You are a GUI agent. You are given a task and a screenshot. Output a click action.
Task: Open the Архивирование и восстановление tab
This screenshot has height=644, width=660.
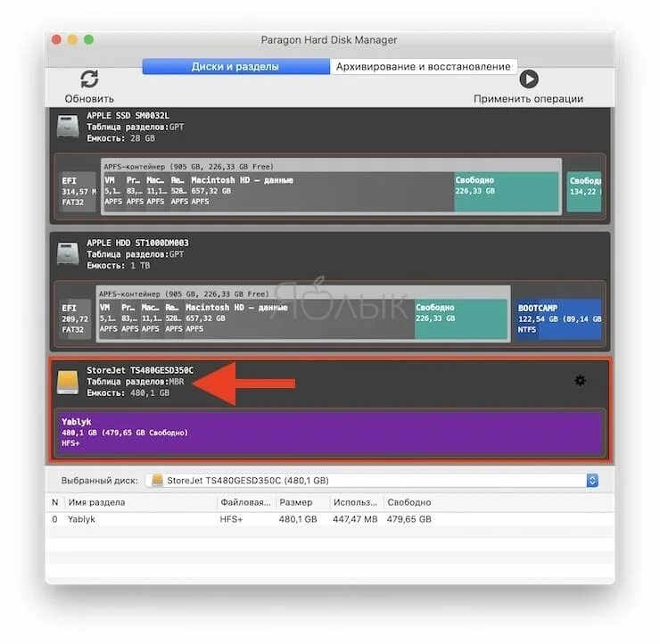[424, 67]
